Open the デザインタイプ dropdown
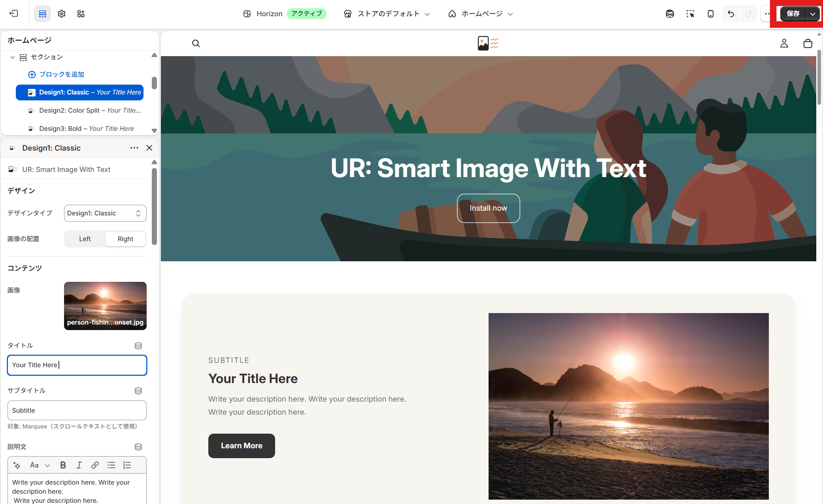The image size is (823, 504). [105, 213]
